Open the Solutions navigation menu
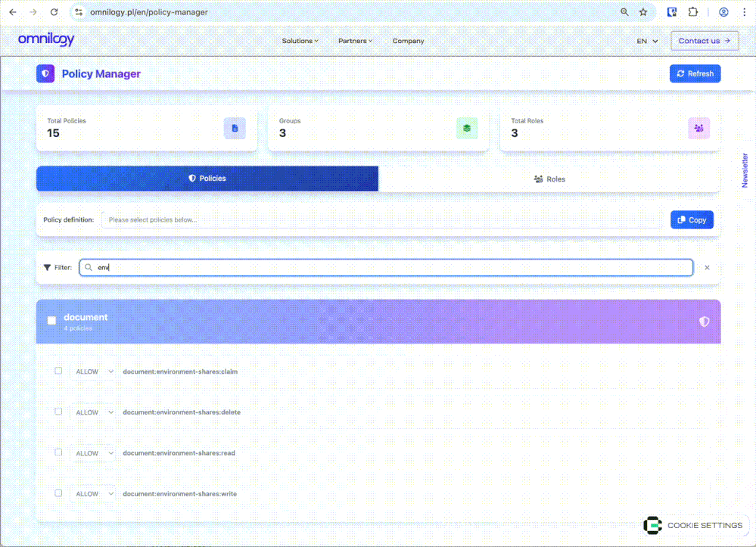 click(x=300, y=41)
